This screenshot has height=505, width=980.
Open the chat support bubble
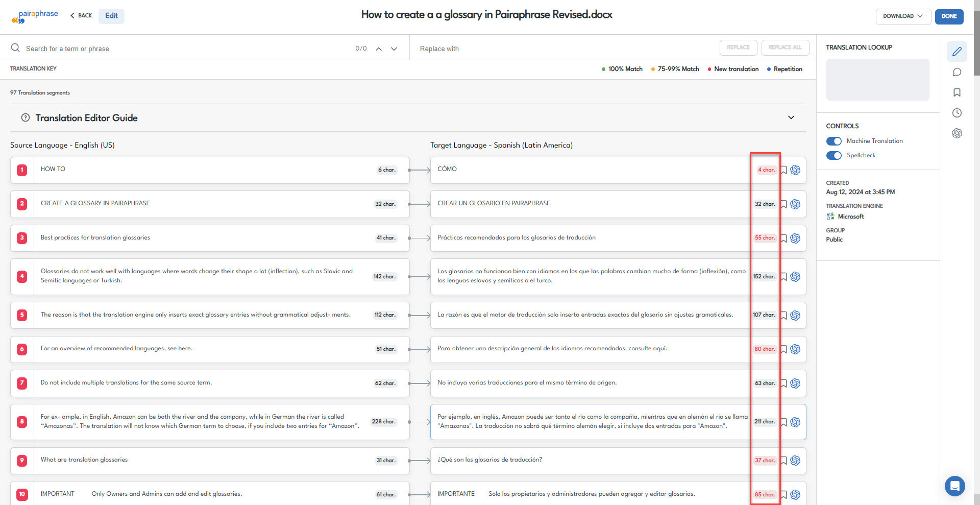[954, 486]
